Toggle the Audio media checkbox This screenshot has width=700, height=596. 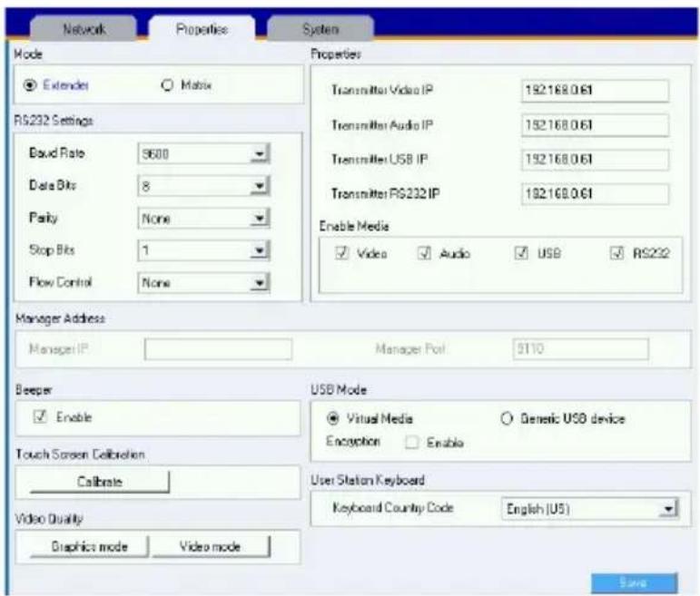tap(424, 253)
